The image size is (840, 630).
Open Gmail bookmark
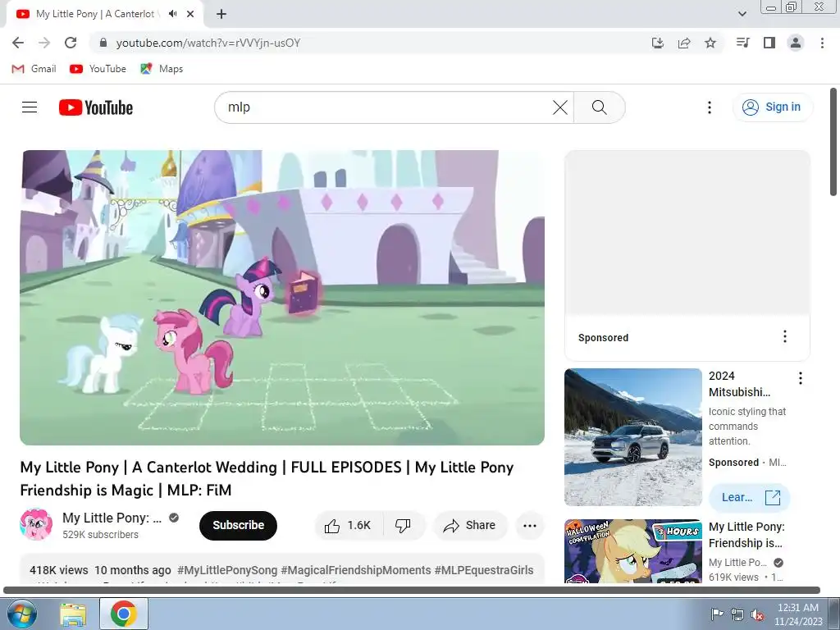[34, 69]
